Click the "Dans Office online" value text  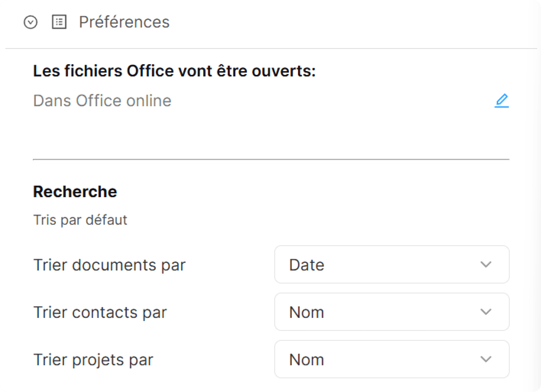[102, 101]
